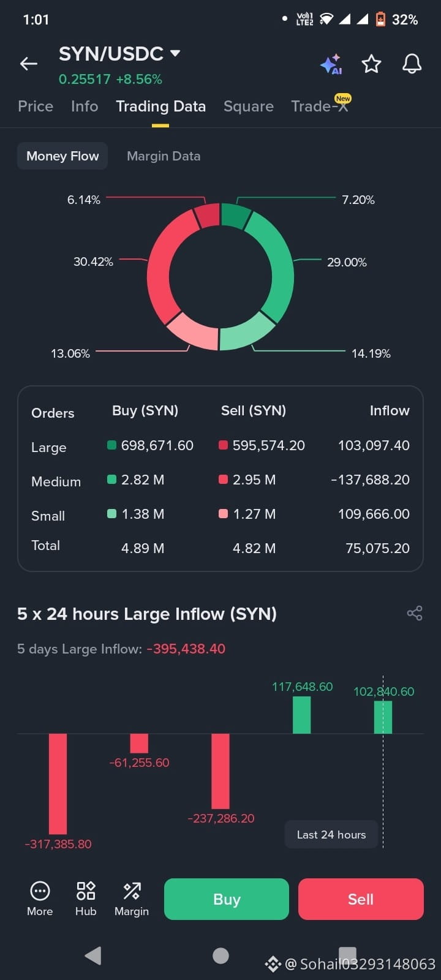The width and height of the screenshot is (441, 980).
Task: Open the Info tab
Action: coord(85,106)
